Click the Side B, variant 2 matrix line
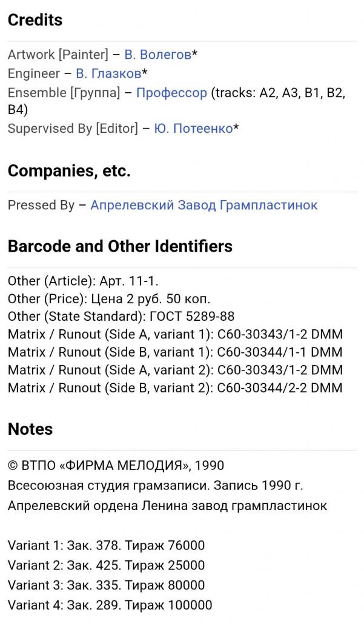This screenshot has height=621, width=364. [175, 388]
